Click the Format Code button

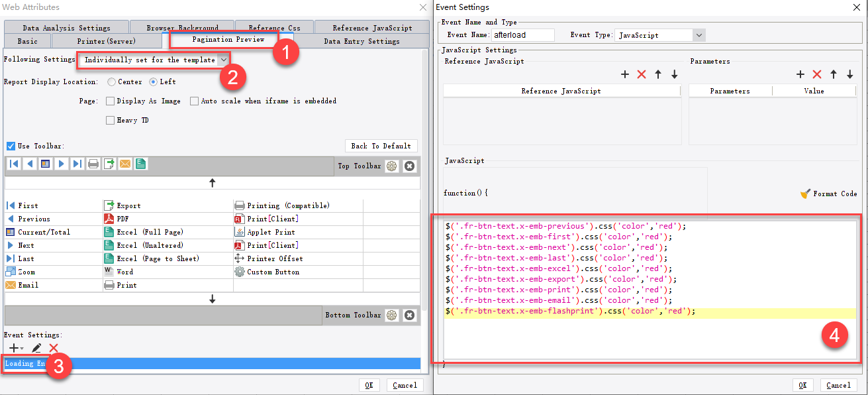point(828,194)
